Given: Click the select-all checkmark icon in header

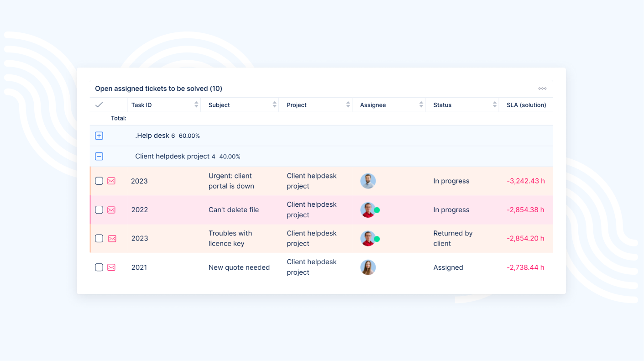Looking at the screenshot, I should coord(99,105).
